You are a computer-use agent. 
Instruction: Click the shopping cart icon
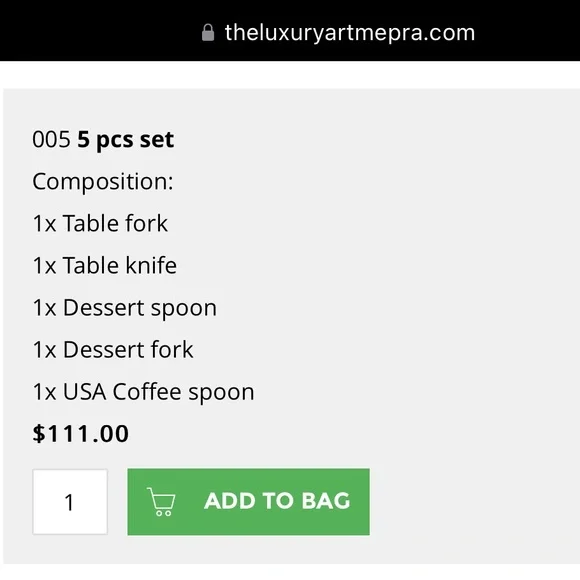pos(161,502)
